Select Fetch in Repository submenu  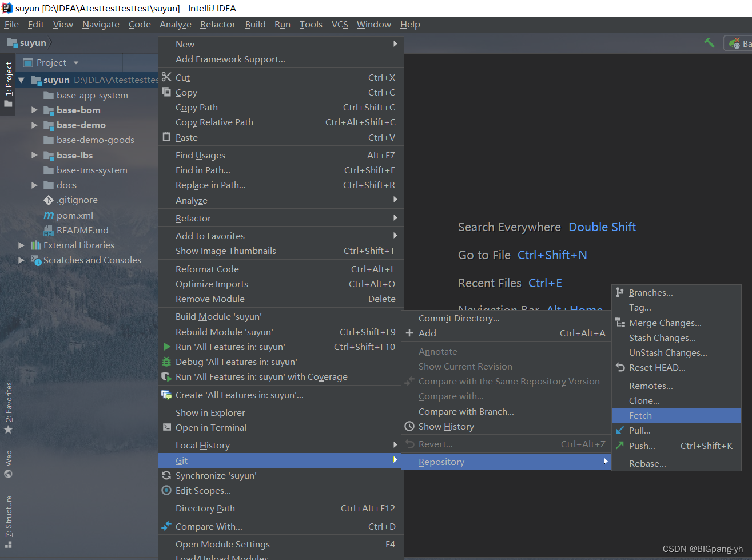coord(677,415)
